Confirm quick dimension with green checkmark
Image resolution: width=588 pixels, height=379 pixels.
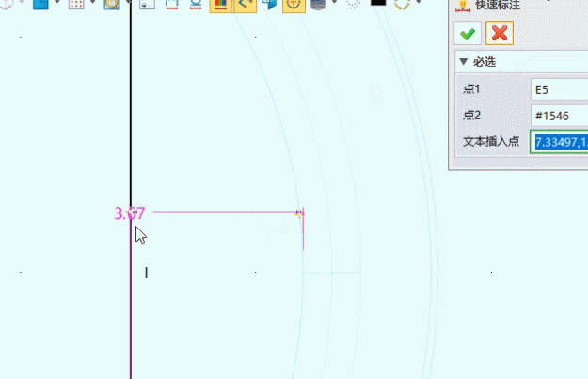[x=468, y=33]
